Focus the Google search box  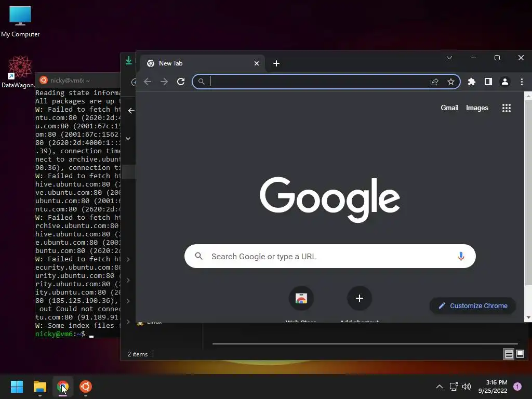point(330,256)
